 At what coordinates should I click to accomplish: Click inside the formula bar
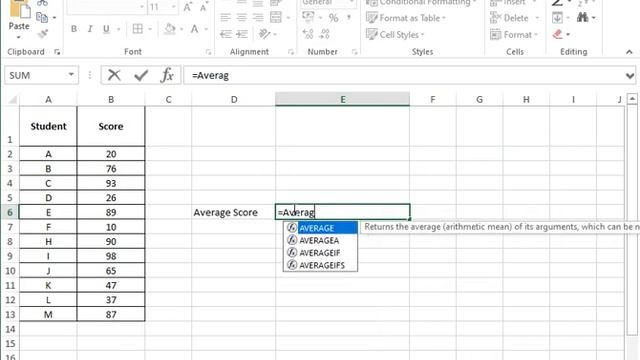point(404,76)
